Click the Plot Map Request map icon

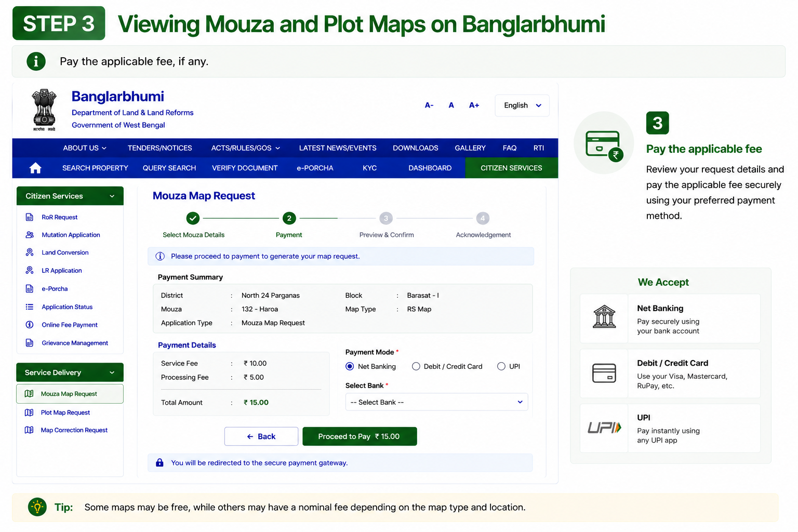(29, 413)
